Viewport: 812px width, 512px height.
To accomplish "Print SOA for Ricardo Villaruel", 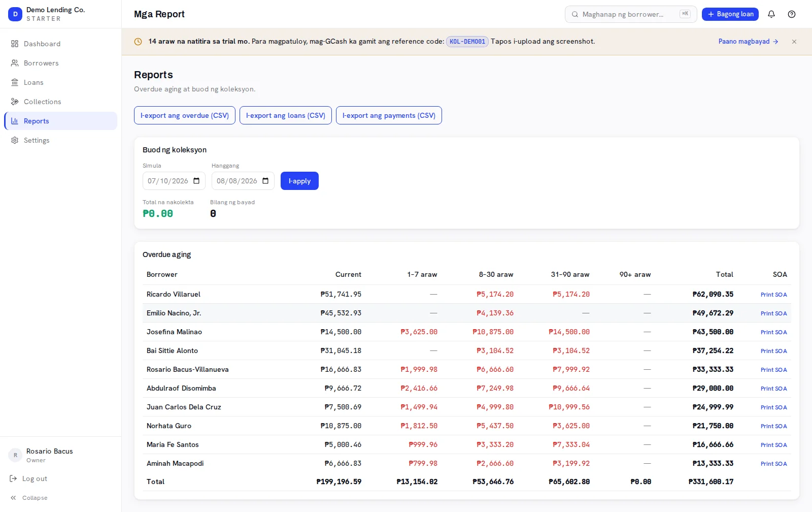I will 773,295.
